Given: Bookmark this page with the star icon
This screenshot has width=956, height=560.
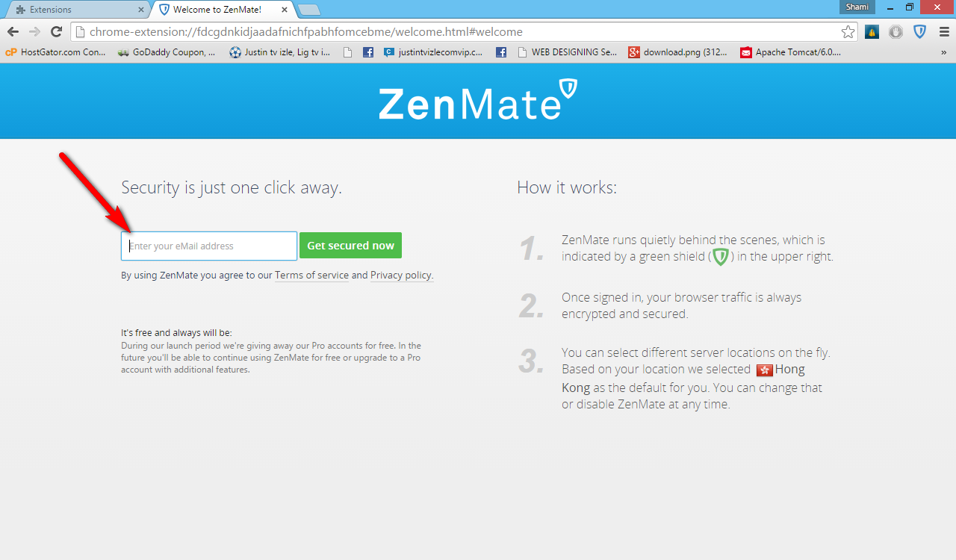Looking at the screenshot, I should point(848,32).
